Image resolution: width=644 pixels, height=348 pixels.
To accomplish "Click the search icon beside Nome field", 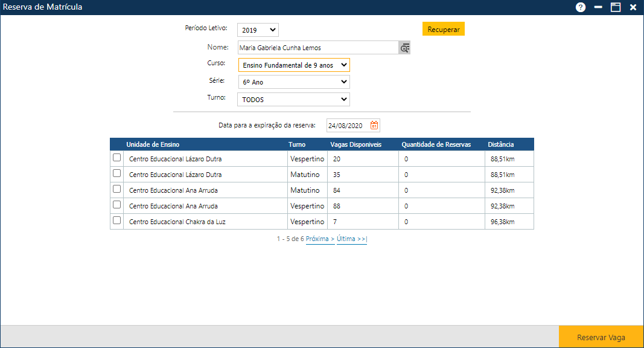I will click(404, 48).
